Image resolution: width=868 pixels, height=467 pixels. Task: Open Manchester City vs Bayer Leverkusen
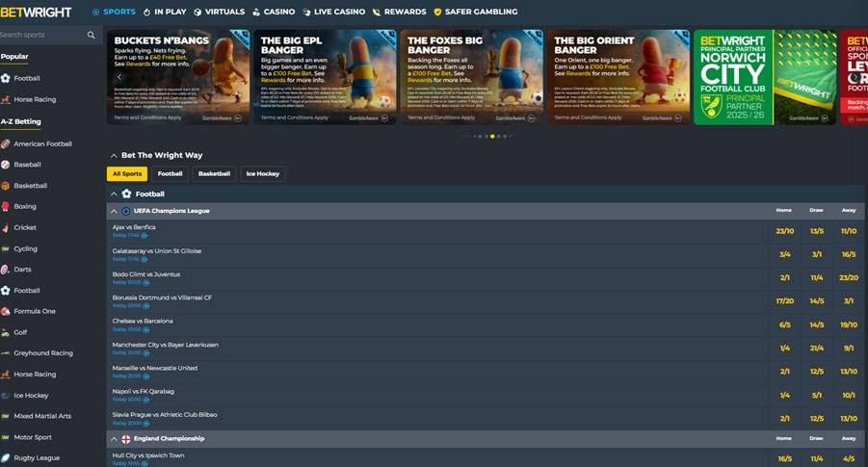tap(166, 345)
